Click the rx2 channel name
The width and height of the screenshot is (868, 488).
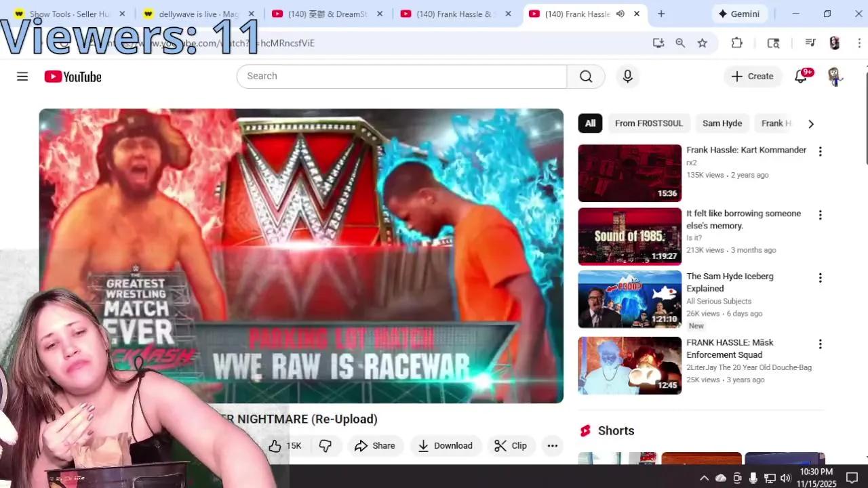point(692,163)
